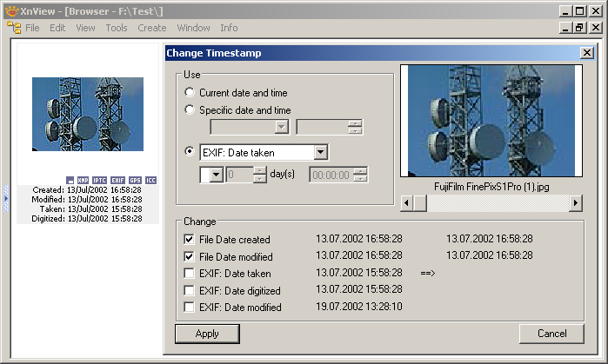
Task: Uncheck File Date created checkbox
Action: click(x=190, y=240)
